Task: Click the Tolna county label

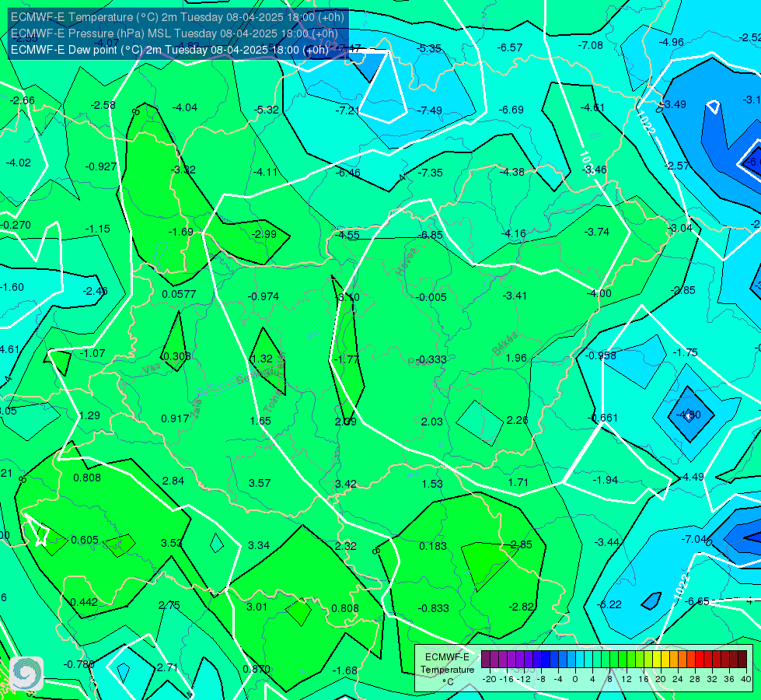Action: coord(274,401)
